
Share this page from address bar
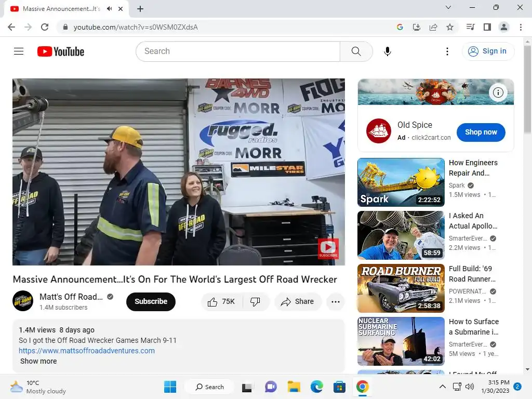tap(433, 27)
